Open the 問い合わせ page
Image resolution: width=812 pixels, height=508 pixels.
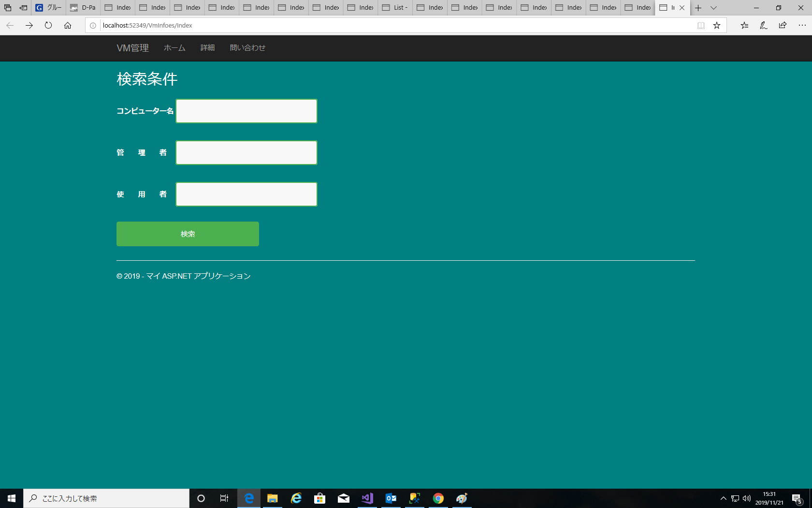(x=247, y=48)
